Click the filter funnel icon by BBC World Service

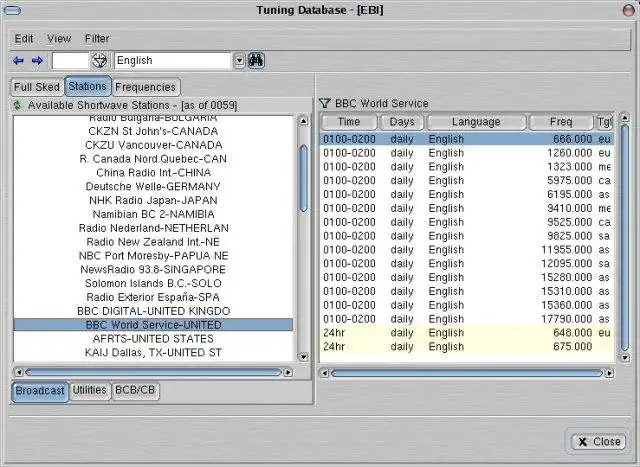click(324, 103)
